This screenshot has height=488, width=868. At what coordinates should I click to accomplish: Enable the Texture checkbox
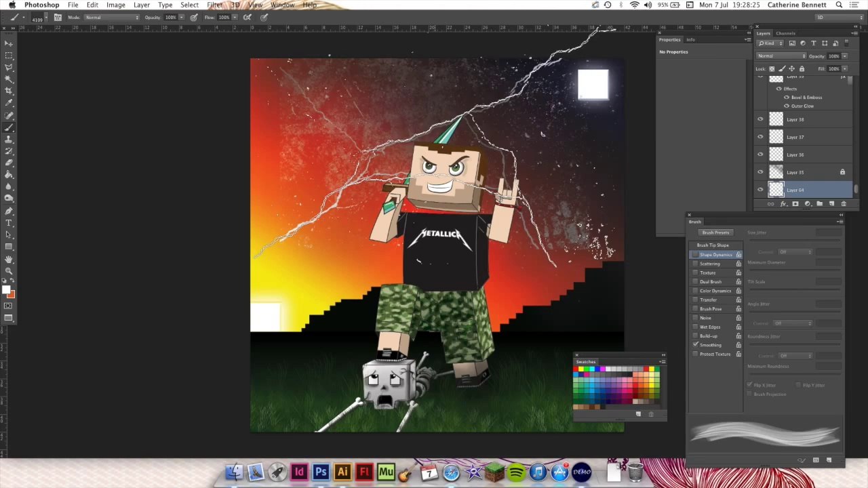(x=695, y=272)
